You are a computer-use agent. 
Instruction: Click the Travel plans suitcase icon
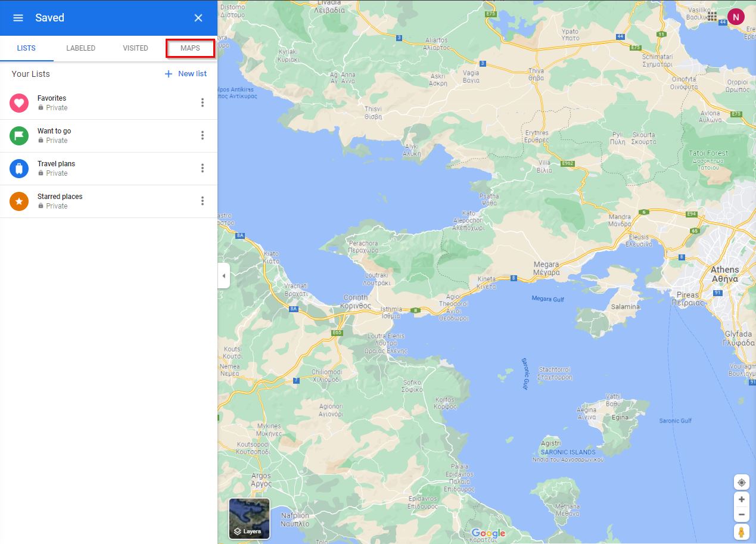19,169
